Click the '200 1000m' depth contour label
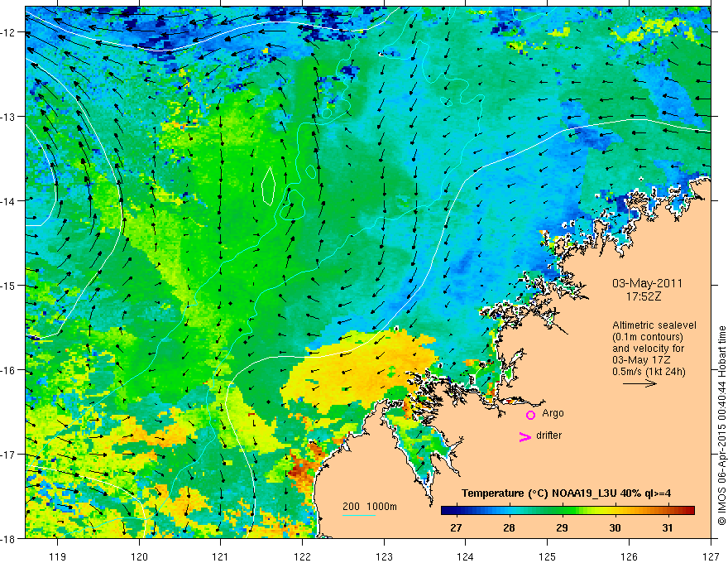Image resolution: width=728 pixels, height=563 pixels. [x=370, y=507]
